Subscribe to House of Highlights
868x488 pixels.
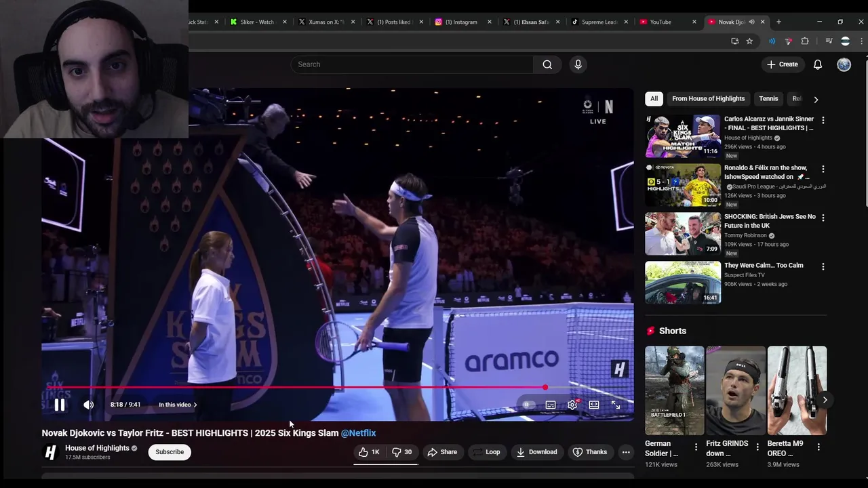[170, 452]
